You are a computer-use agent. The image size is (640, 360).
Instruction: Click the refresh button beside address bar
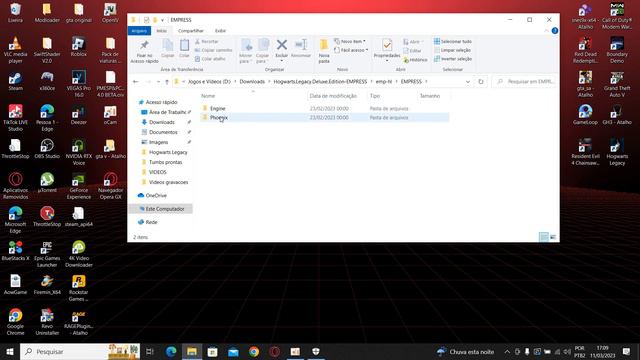(x=481, y=82)
